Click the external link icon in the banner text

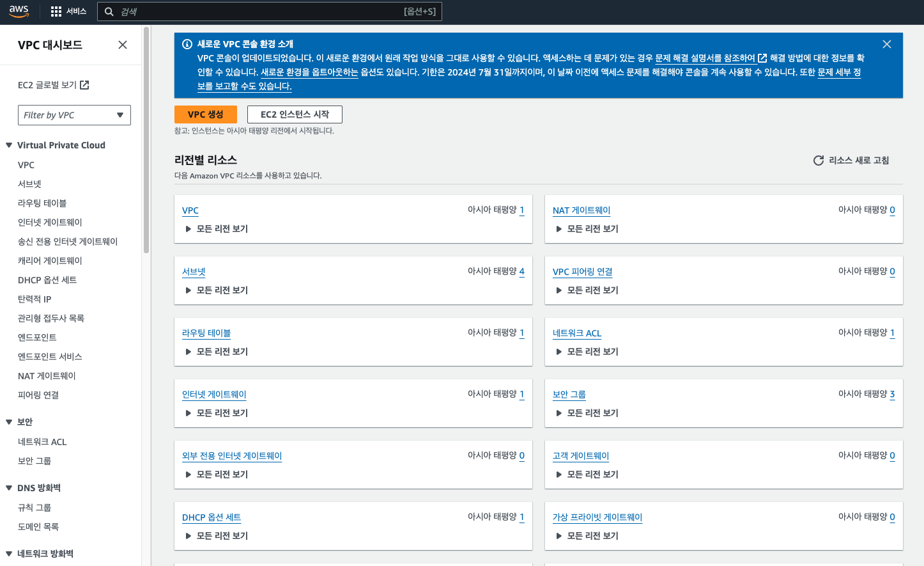point(762,58)
